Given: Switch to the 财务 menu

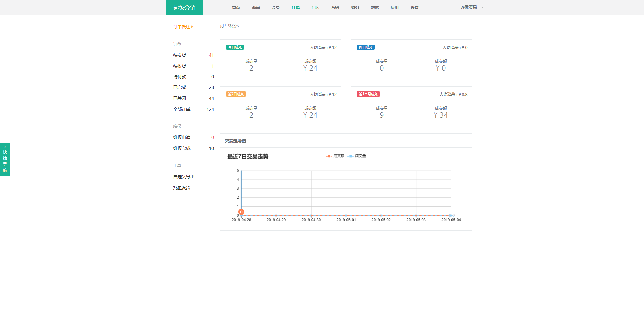Looking at the screenshot, I should tap(355, 8).
